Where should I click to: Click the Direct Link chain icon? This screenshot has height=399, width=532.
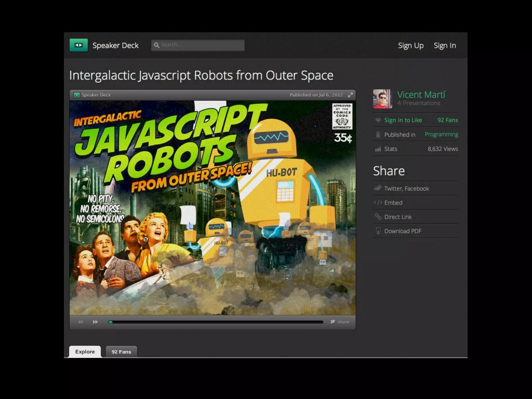(x=378, y=217)
